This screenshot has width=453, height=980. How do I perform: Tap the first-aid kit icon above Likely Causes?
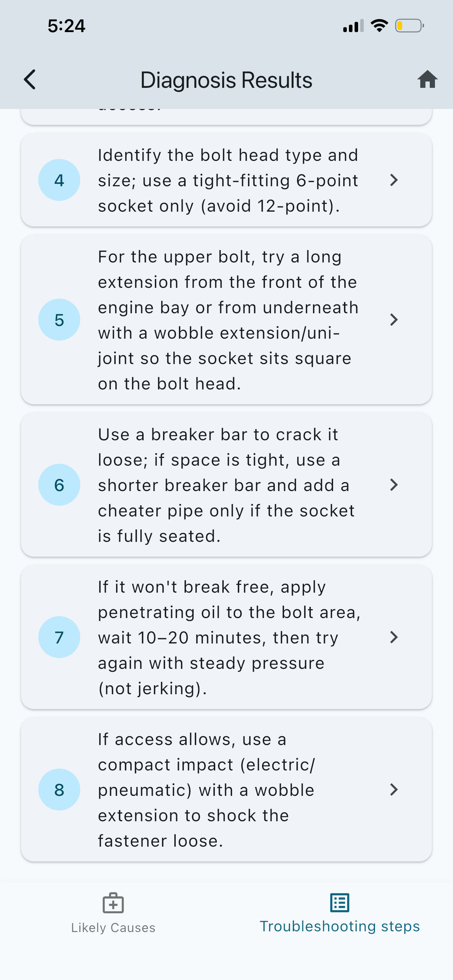pos(113,902)
